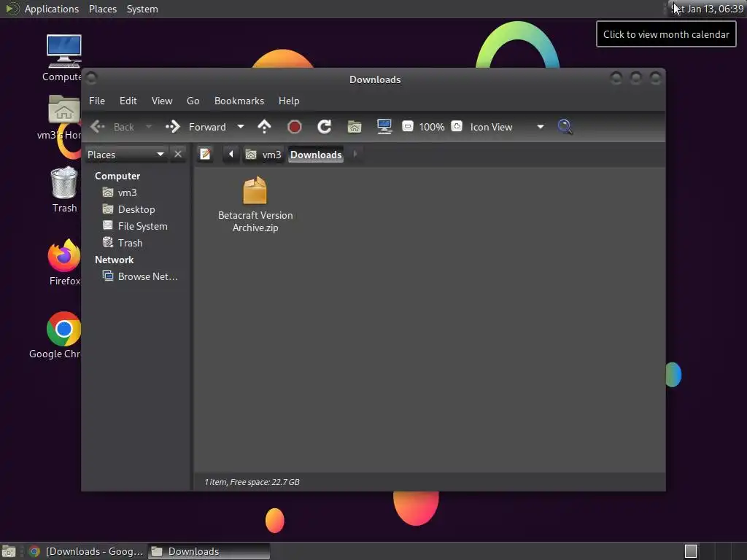Screen dimensions: 747x560
Task: Open the Computer toolbar icon
Action: click(x=384, y=127)
